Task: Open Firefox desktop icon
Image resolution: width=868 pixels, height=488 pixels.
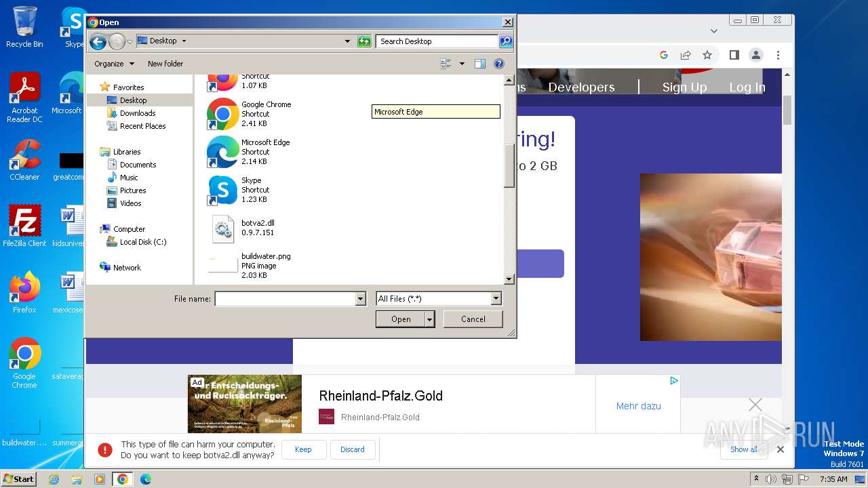Action: click(x=24, y=292)
